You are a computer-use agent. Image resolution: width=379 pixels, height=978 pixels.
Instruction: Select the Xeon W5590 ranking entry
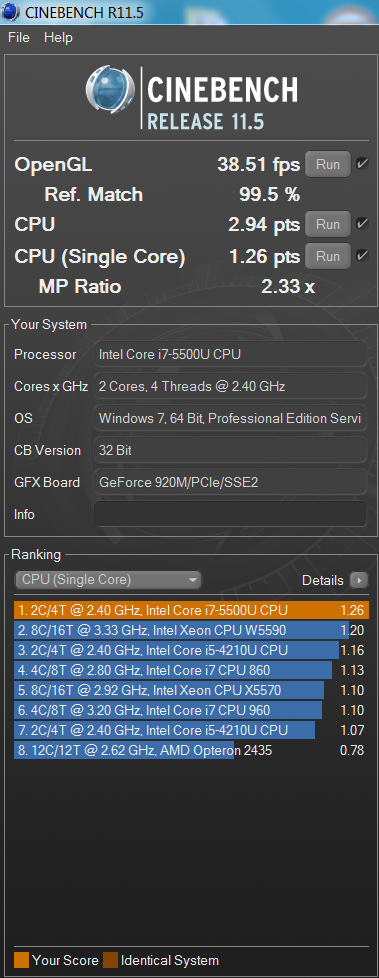[191, 630]
